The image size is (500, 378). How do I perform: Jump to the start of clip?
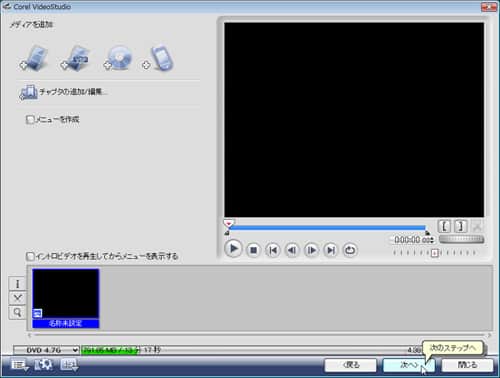273,250
